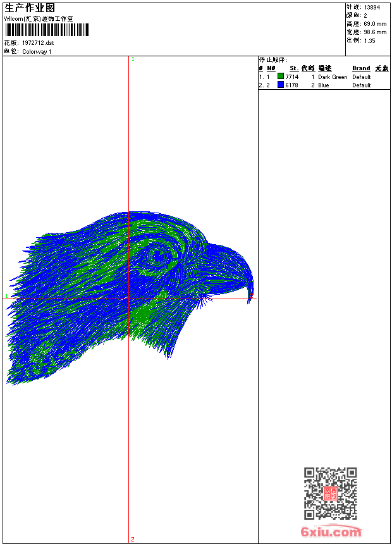Screen dimensions: 392x544
Task: Click the stitch count value 13894
Action: pyautogui.click(x=372, y=8)
